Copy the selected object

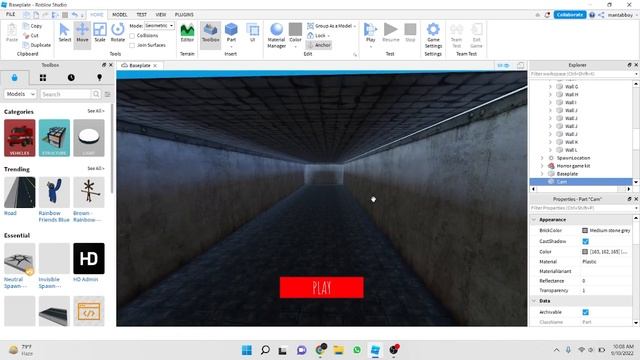33,26
